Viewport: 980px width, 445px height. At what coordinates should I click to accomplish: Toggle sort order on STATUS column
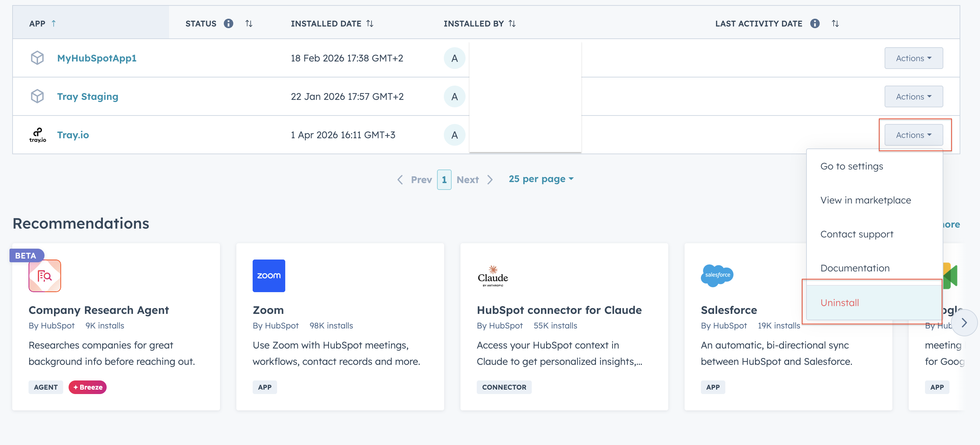click(x=249, y=23)
